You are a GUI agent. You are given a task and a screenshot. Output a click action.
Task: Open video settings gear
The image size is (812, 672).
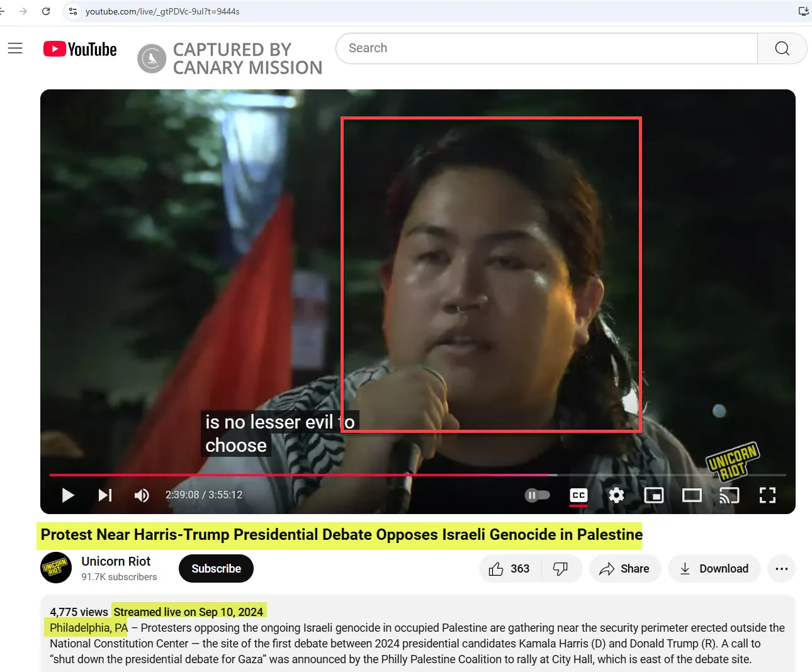(616, 495)
